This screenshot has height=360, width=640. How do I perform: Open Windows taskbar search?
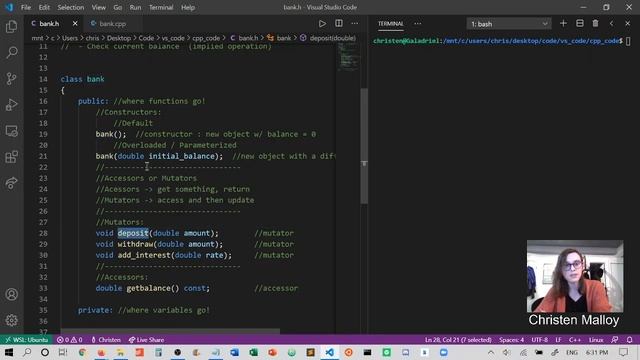[27, 352]
